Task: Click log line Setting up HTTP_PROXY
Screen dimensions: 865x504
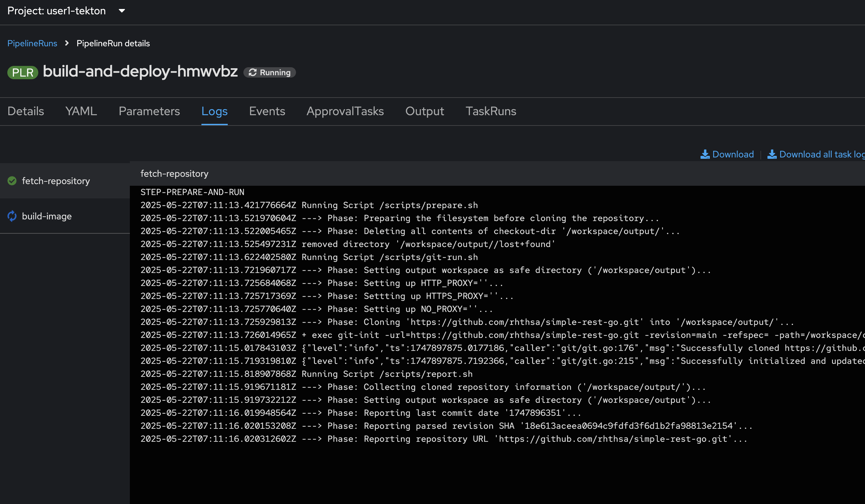Action: [322, 283]
